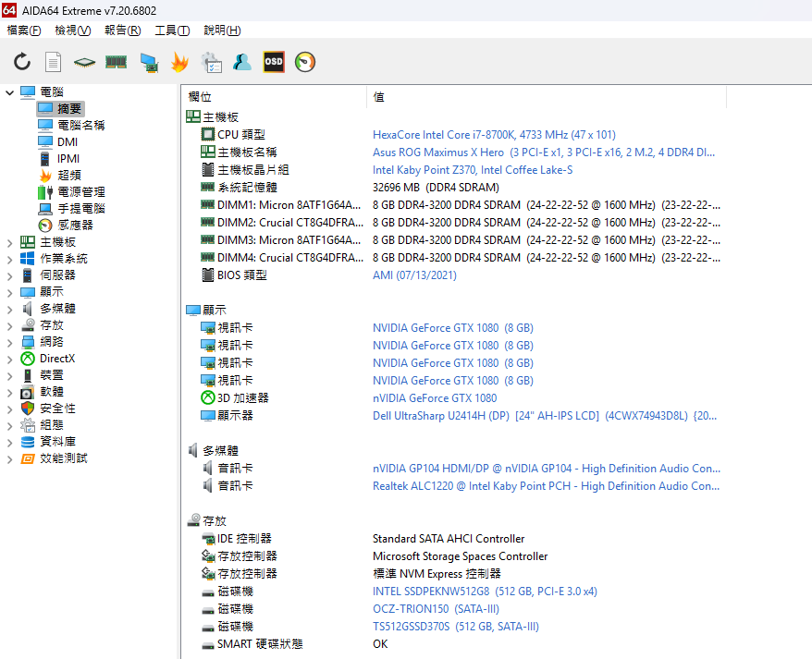
Task: Select 超頻 in the sidebar tree
Action: click(69, 176)
